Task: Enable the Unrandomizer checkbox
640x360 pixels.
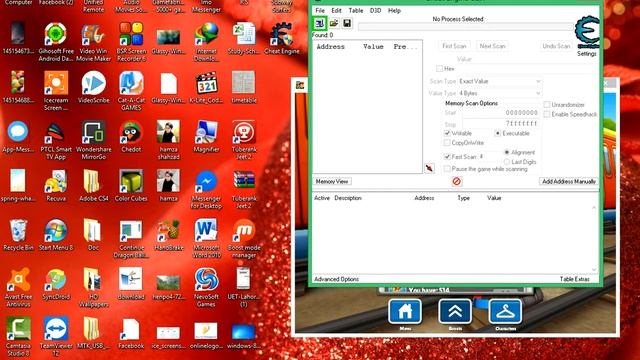Action: pos(547,105)
